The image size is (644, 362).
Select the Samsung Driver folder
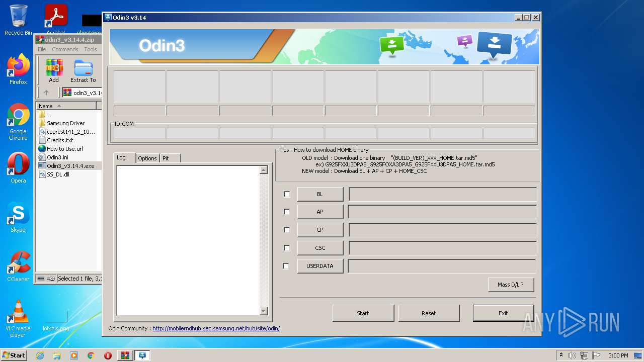pos(62,123)
